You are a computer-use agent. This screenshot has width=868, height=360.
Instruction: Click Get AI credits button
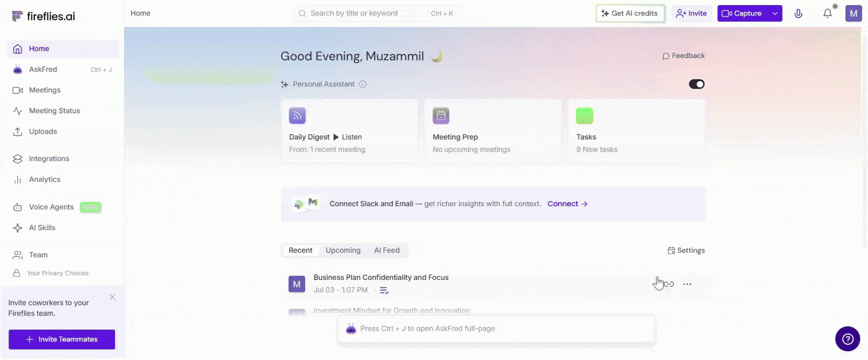point(630,14)
